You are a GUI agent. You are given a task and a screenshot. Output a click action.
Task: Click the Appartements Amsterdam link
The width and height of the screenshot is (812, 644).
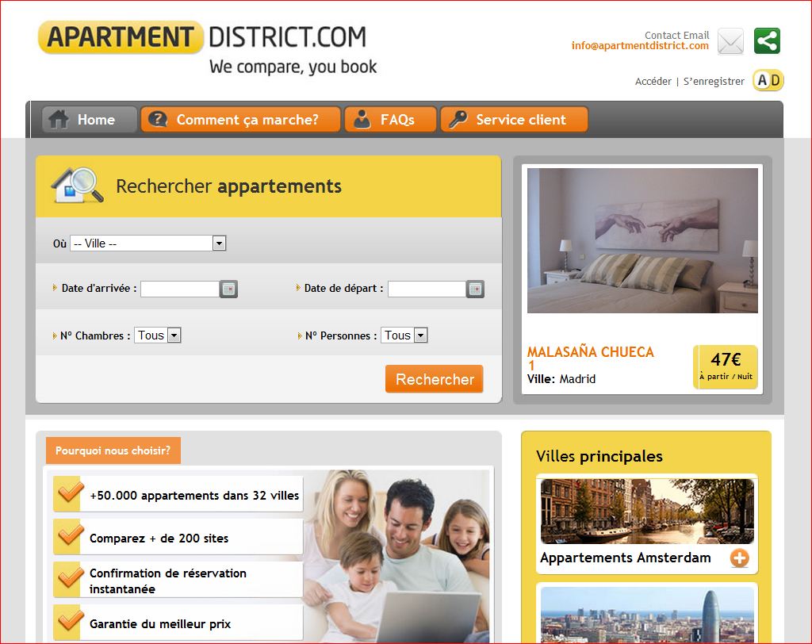coord(625,558)
